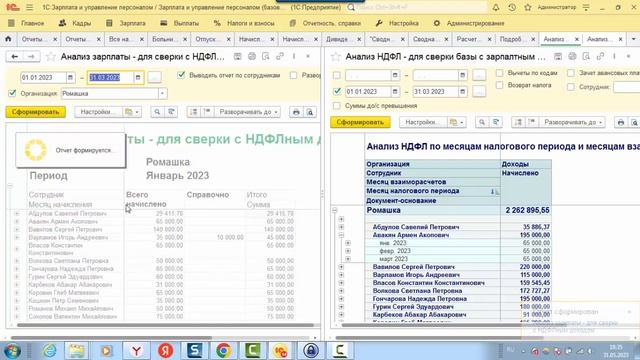
Task: Click the 31.03.2023 date field in НДФЛ report
Action: click(x=435, y=91)
